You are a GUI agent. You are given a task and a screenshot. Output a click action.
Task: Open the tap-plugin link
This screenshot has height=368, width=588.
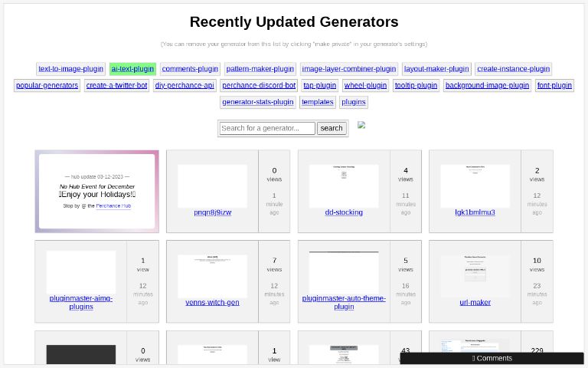click(319, 85)
